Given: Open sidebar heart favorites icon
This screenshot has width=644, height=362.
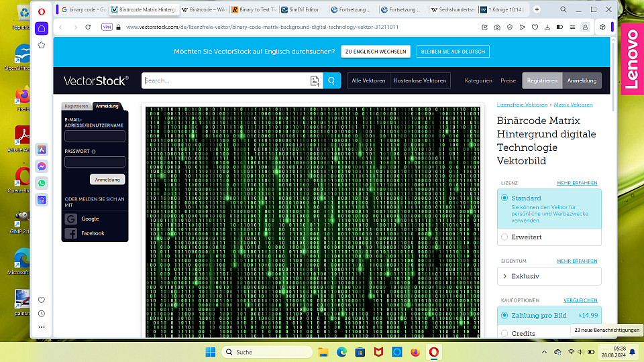Looking at the screenshot, I should pos(42,300).
